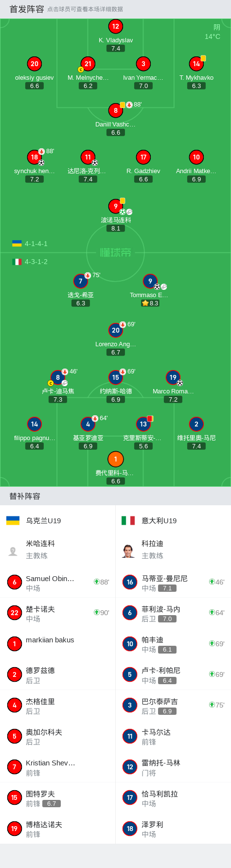Tap goalkeeper 费代里科 orange number 1 badge
Image resolution: width=231 pixels, height=868 pixels.
point(115,459)
